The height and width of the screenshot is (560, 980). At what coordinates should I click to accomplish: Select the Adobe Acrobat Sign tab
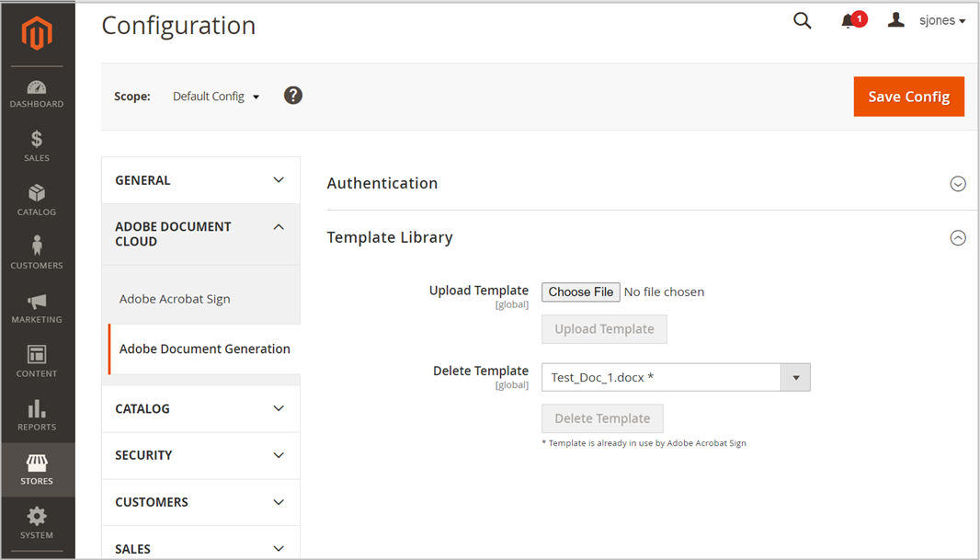pos(175,299)
